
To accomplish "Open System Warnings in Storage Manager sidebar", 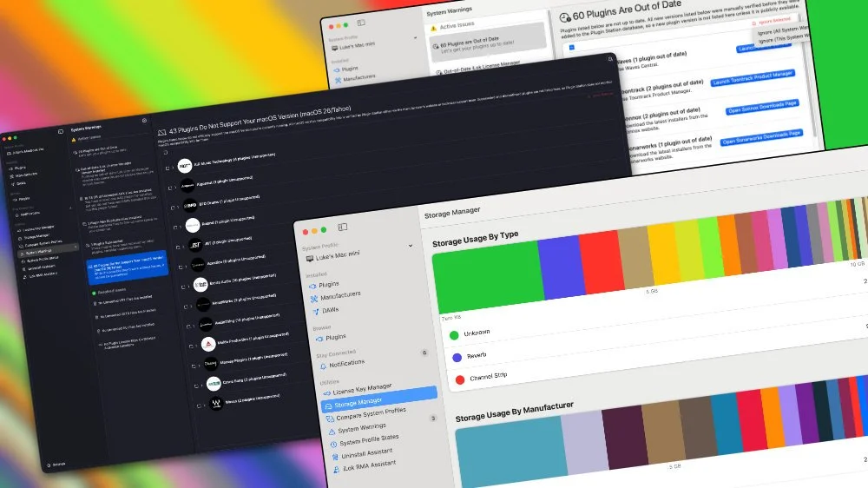I will 358,428.
